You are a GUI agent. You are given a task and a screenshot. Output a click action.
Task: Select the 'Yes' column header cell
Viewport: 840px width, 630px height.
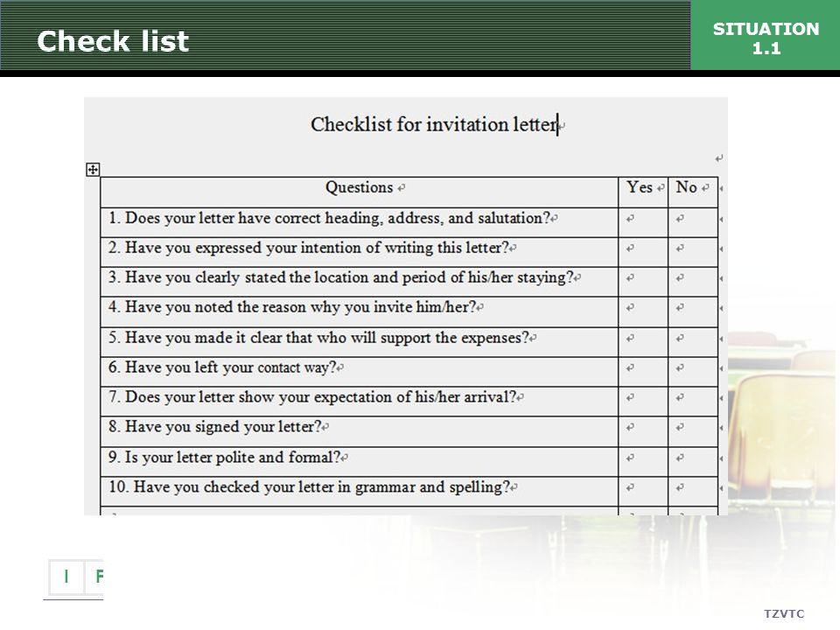coord(643,192)
